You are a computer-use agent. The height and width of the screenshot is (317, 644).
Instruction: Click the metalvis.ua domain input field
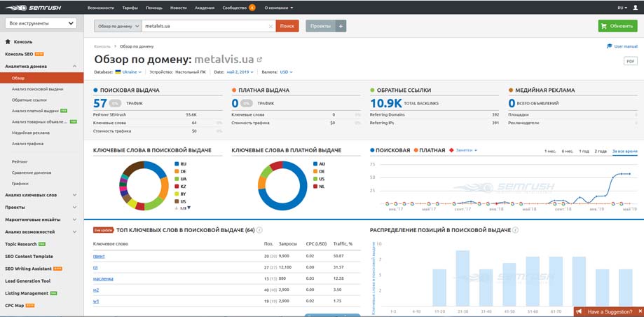[x=205, y=26]
